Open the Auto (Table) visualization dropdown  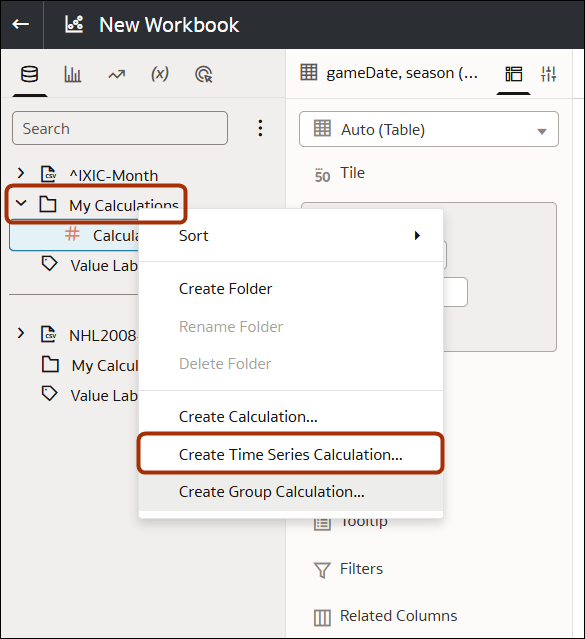(428, 129)
